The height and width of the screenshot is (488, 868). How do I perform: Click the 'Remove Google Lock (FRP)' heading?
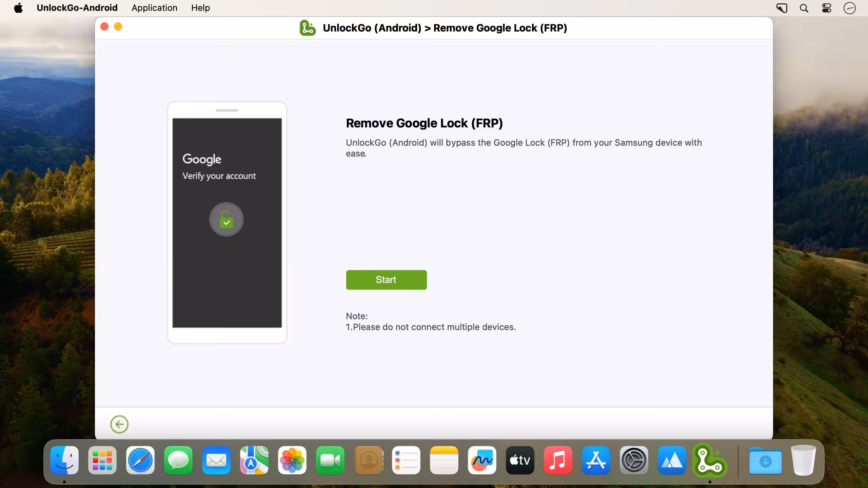424,123
